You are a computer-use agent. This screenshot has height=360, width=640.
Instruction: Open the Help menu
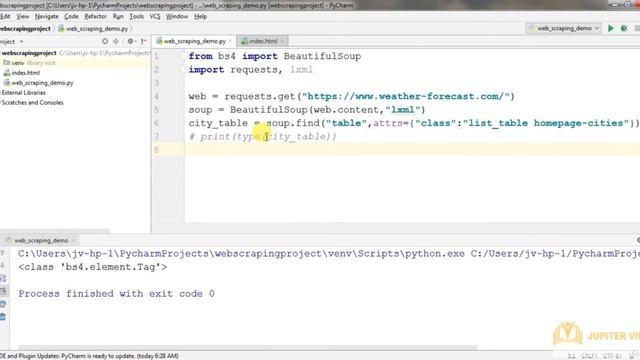pos(200,16)
